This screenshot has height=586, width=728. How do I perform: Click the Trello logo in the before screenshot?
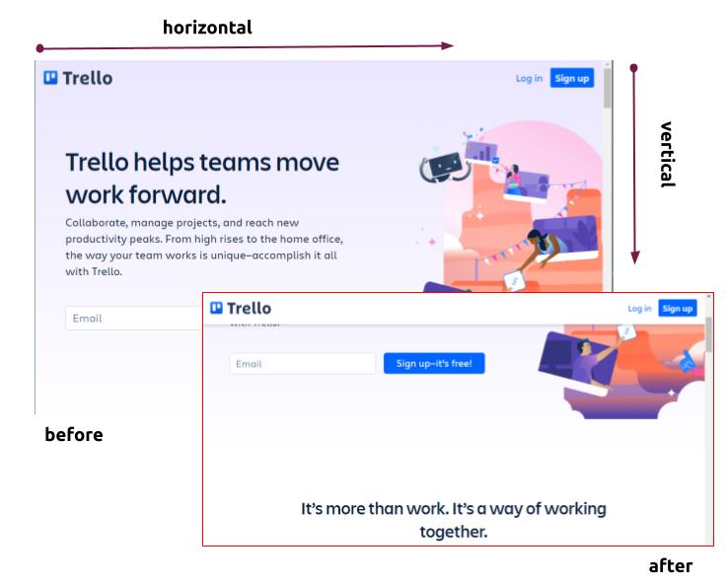[78, 78]
